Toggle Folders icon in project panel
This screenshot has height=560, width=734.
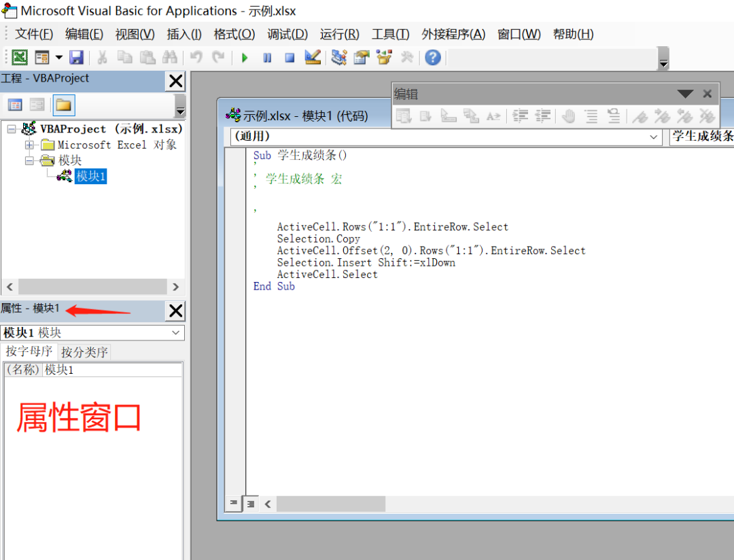click(64, 105)
